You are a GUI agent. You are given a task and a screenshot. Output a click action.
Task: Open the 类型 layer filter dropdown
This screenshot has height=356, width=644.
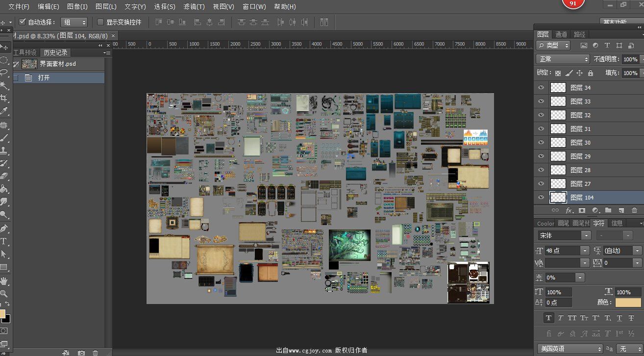point(553,45)
